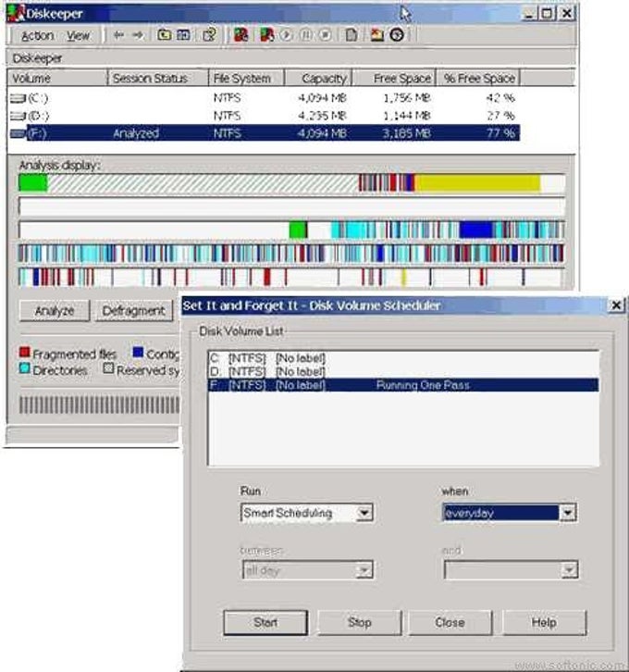Image resolution: width=629 pixels, height=672 pixels.
Task: Click the Diskeeper title bar app icon
Action: 17,13
